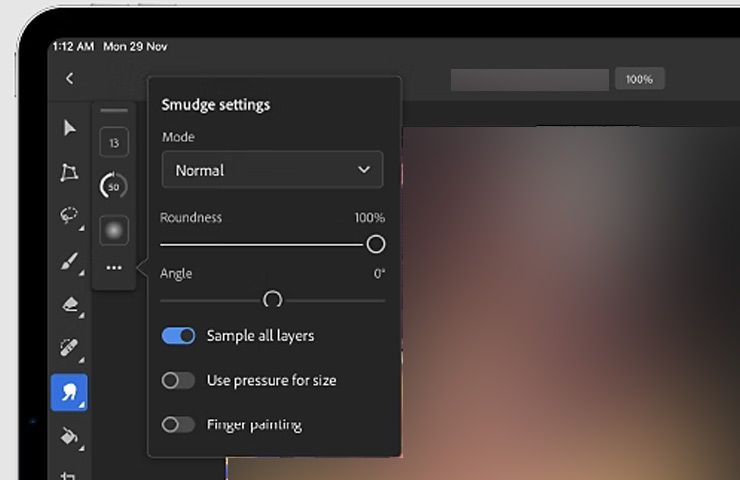Pick the Brush tool

(x=69, y=261)
